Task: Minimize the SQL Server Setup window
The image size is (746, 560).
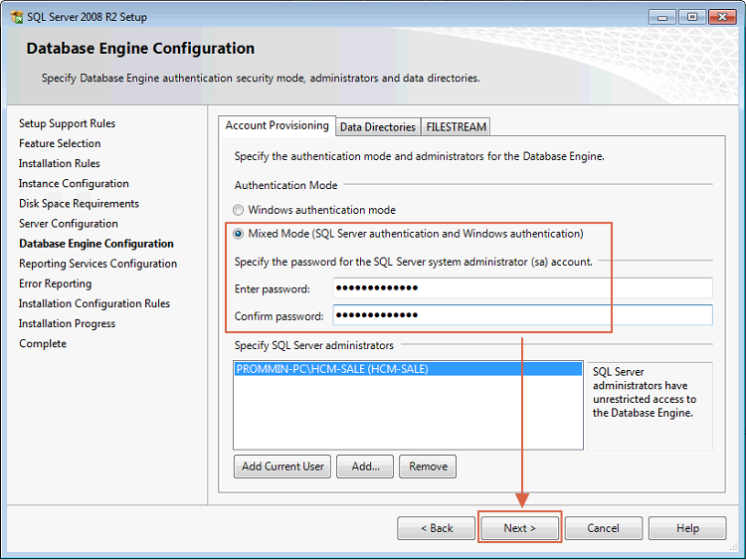Action: [x=662, y=17]
